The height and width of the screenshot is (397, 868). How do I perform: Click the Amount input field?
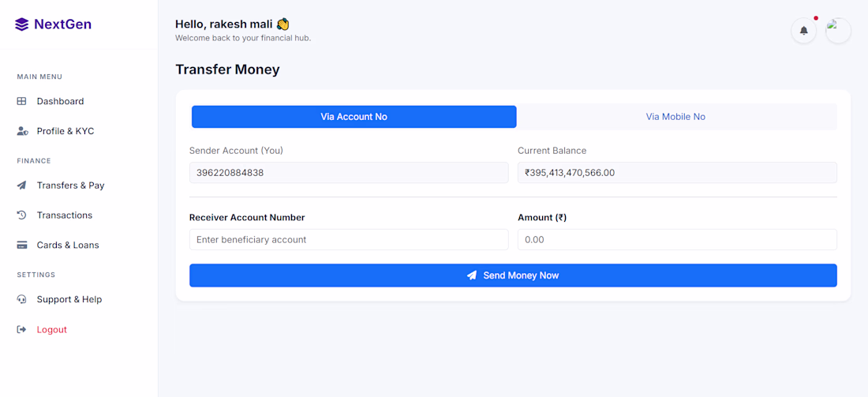click(x=677, y=240)
